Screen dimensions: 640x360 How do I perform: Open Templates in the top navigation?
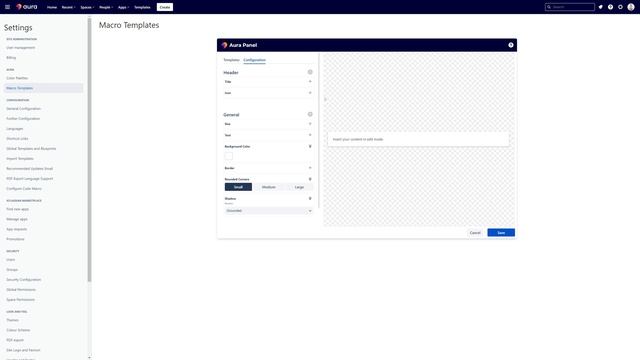(x=142, y=7)
